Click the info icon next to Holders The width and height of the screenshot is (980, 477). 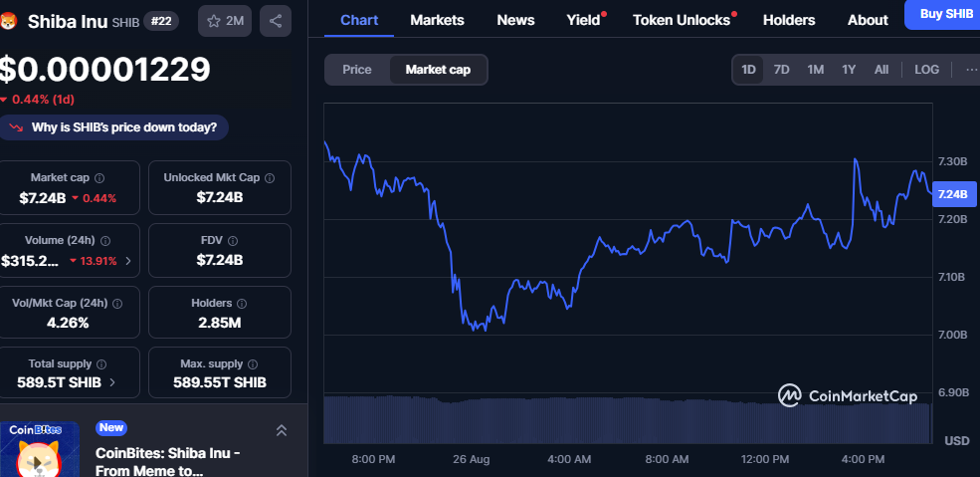242,303
